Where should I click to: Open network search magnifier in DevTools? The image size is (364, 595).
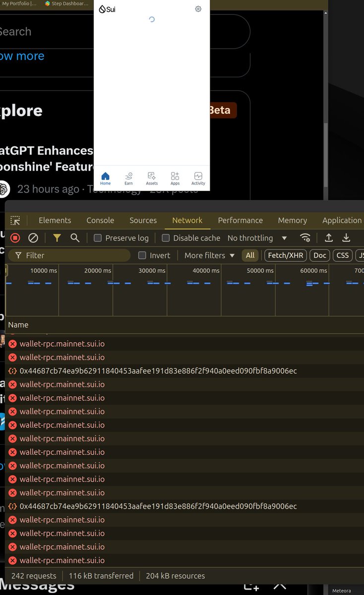coord(75,238)
